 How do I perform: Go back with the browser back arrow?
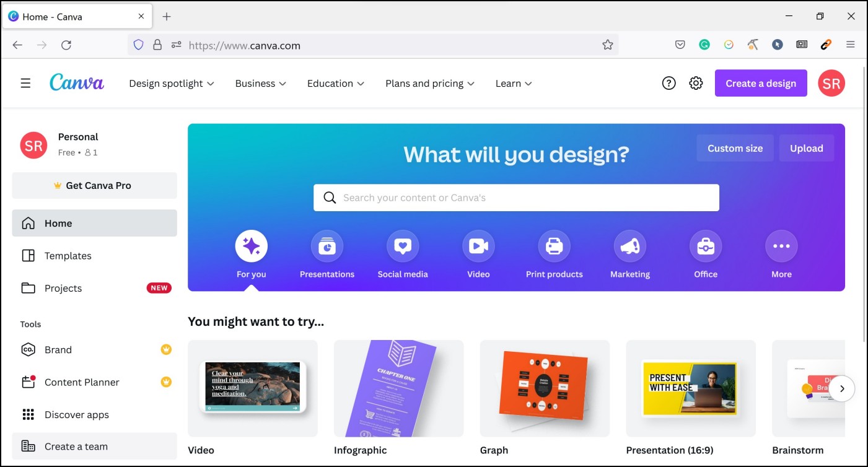click(17, 45)
